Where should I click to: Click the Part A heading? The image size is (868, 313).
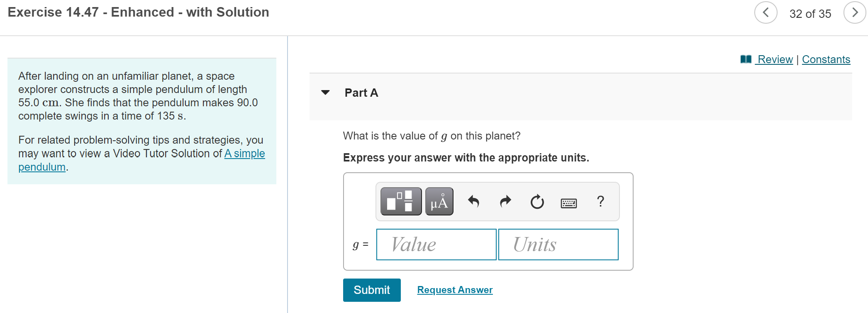pyautogui.click(x=361, y=93)
